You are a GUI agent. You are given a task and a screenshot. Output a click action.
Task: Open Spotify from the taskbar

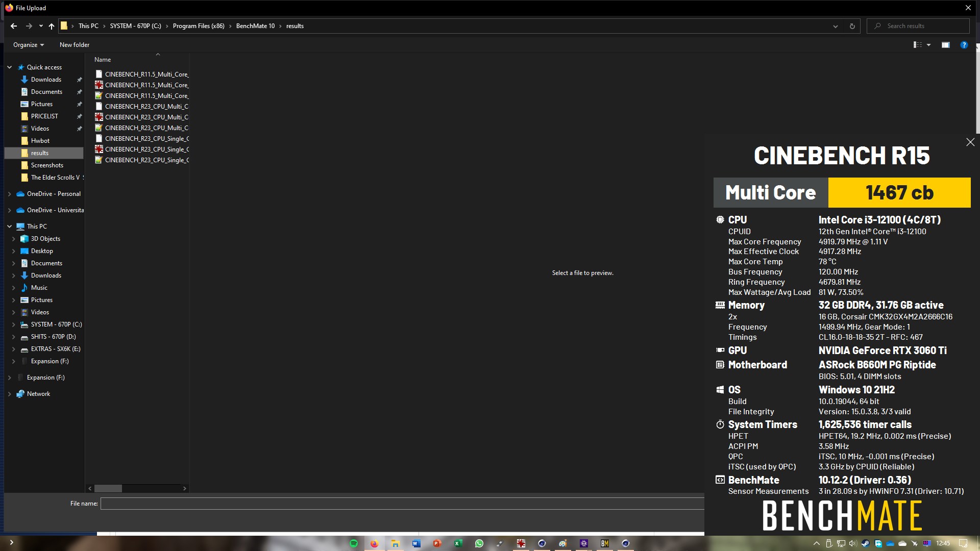click(353, 543)
